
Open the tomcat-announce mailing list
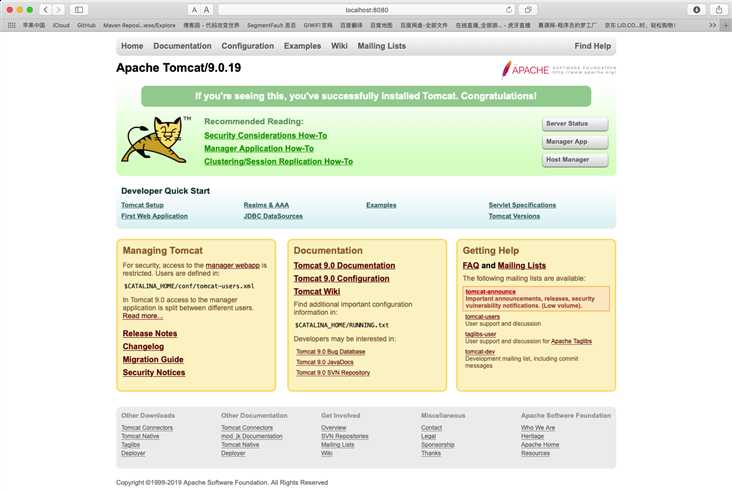click(x=491, y=292)
